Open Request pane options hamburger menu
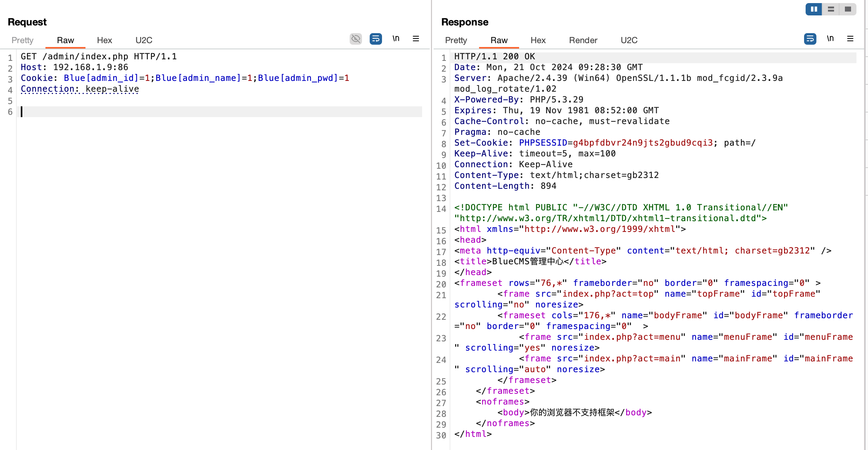Screen dimensions: 868x450 416,39
